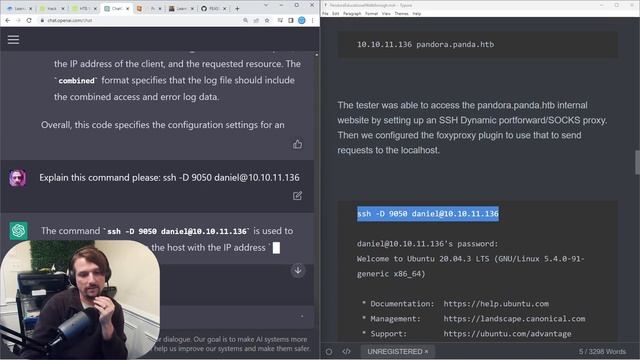Select the active ChatGPT Chrome tab
Image resolution: width=640 pixels, height=360 pixels.
point(116,8)
